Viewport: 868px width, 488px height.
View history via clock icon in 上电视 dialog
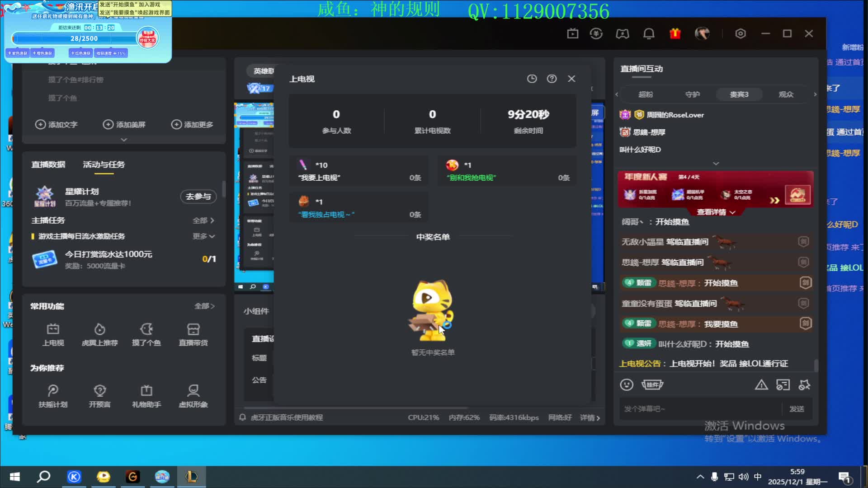click(x=532, y=79)
